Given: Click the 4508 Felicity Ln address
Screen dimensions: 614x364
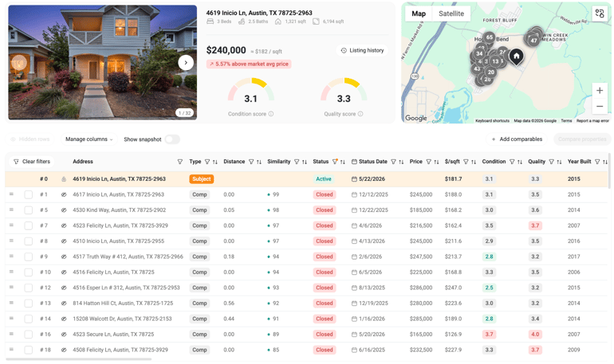Looking at the screenshot, I should pos(120,350).
